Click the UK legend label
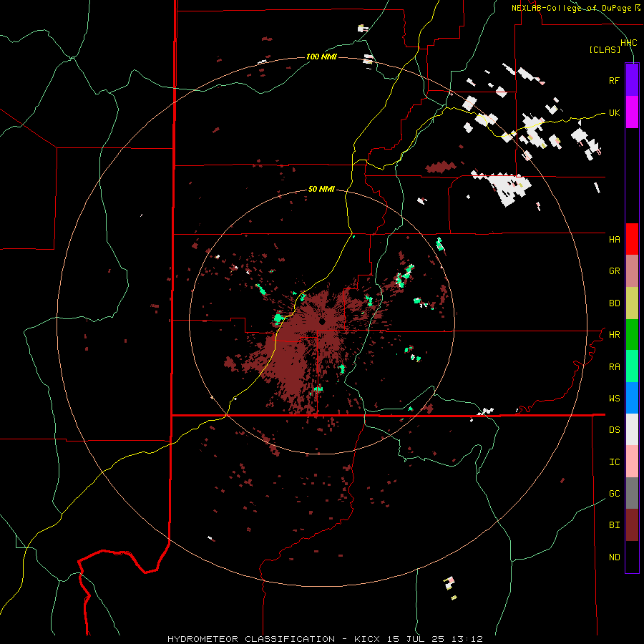Viewport: 644px width, 644px height. pyautogui.click(x=614, y=112)
